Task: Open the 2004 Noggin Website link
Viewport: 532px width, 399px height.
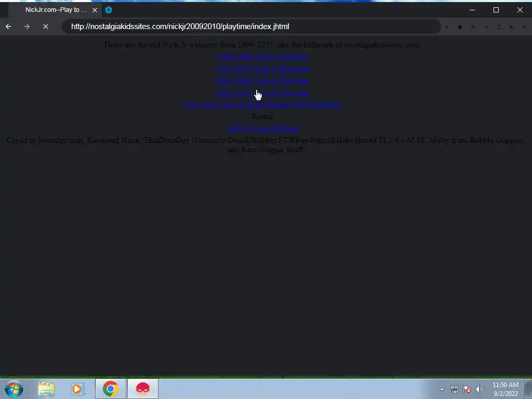Action: 262,128
